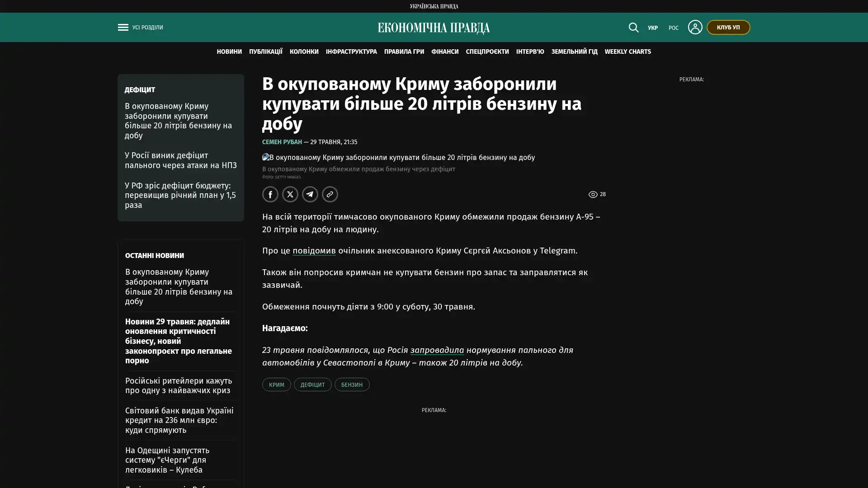This screenshot has width=868, height=488.
Task: Share the article via Telegram
Action: pyautogui.click(x=310, y=194)
